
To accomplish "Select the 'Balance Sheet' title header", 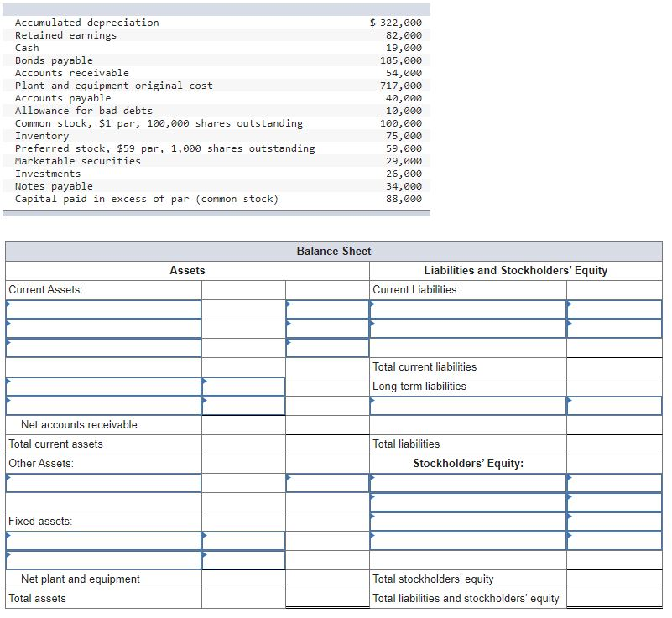I will pyautogui.click(x=333, y=251).
